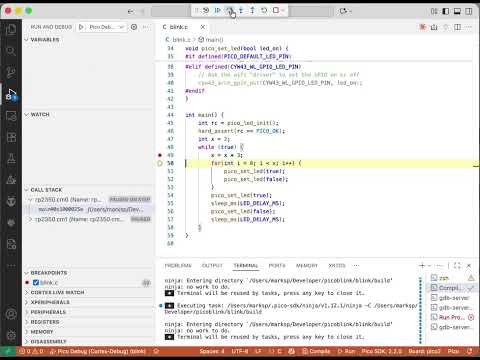
Task: Open the Extensions view
Action: [11, 137]
